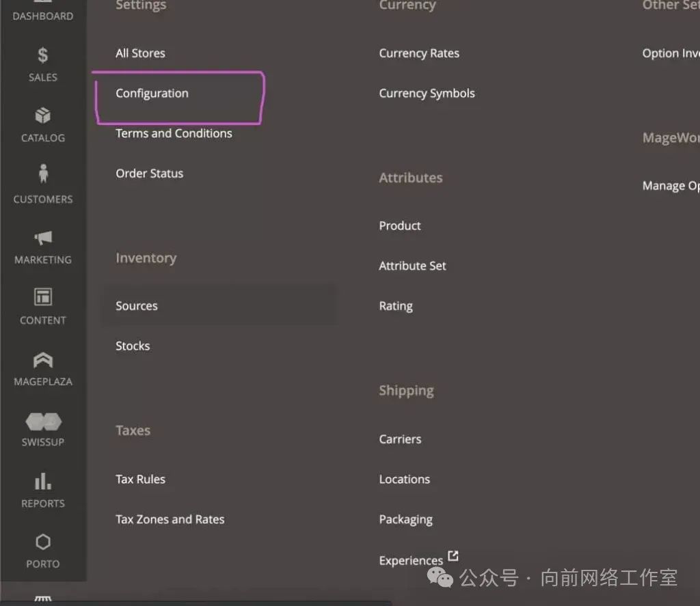
Task: Open Attribute Set under Attributes
Action: tap(412, 266)
